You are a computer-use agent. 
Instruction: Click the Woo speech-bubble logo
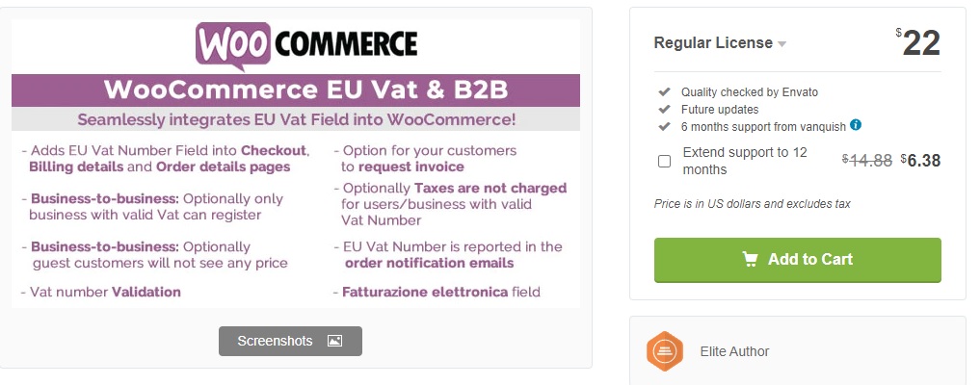pos(233,45)
